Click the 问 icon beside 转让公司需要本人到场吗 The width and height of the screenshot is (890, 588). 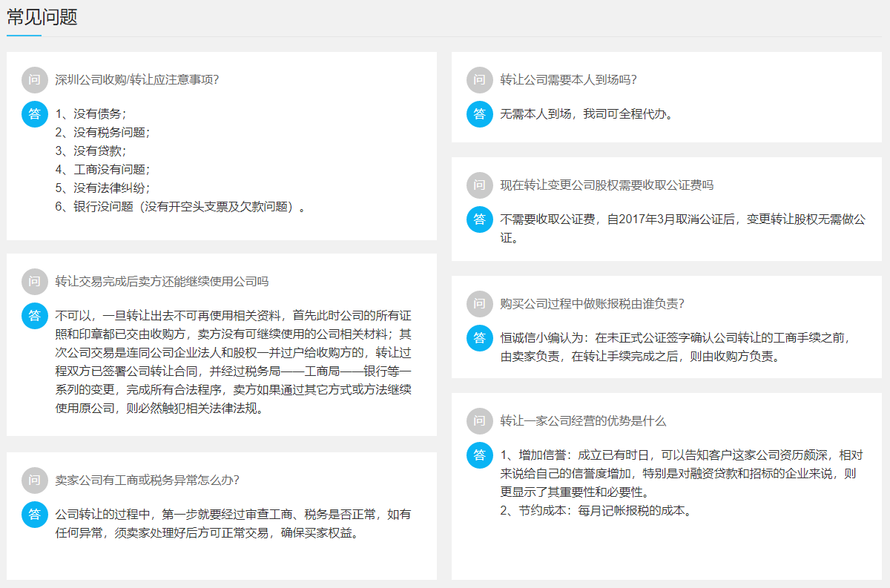click(x=479, y=79)
